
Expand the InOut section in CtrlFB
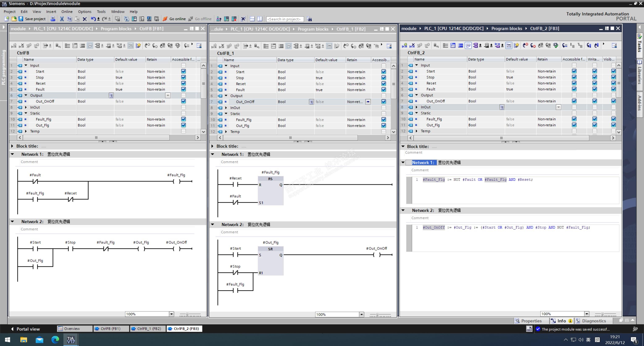26,107
